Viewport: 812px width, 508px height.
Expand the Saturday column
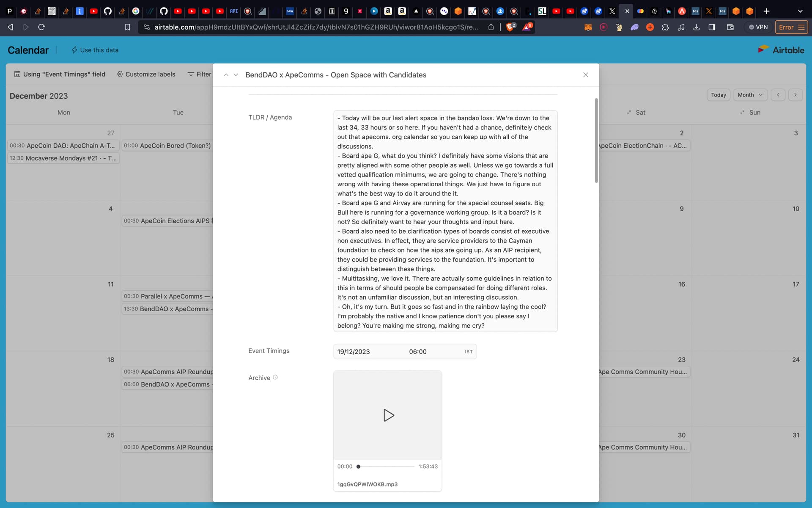pyautogui.click(x=629, y=113)
